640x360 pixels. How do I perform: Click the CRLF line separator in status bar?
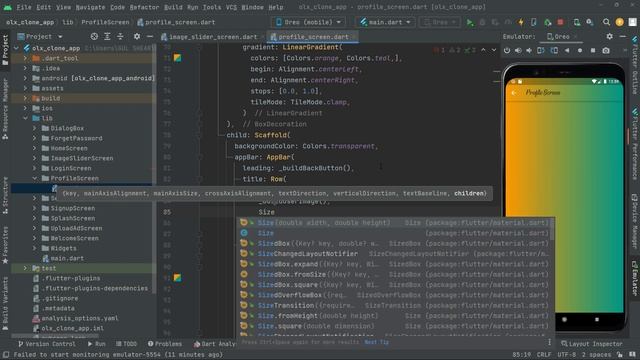[543, 355]
